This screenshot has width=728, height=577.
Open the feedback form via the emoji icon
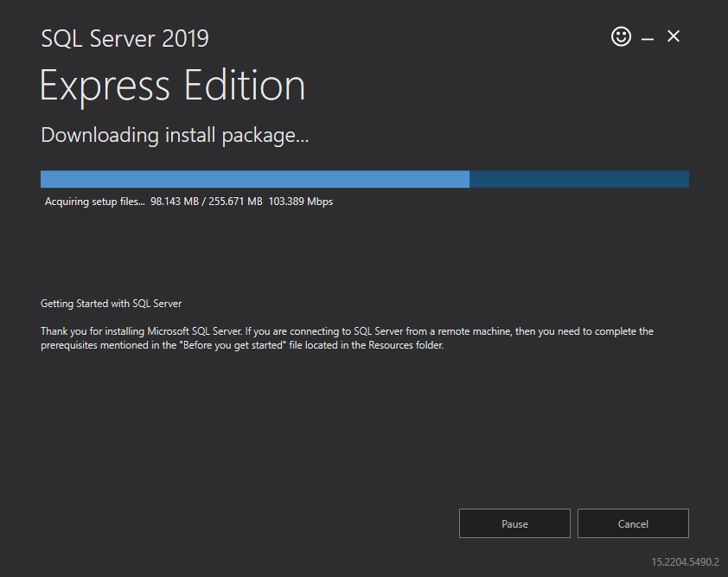coord(621,36)
